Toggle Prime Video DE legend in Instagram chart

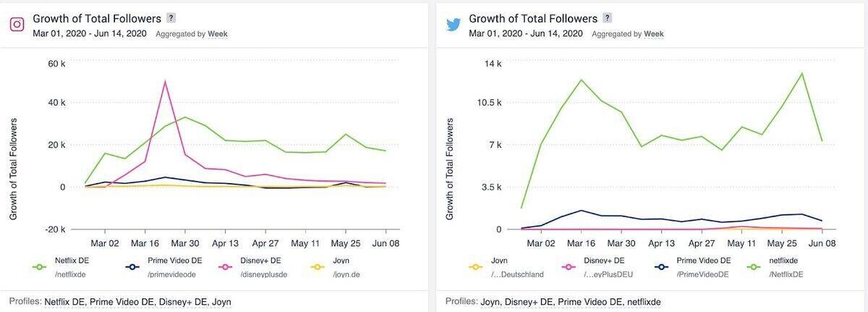pyautogui.click(x=133, y=266)
